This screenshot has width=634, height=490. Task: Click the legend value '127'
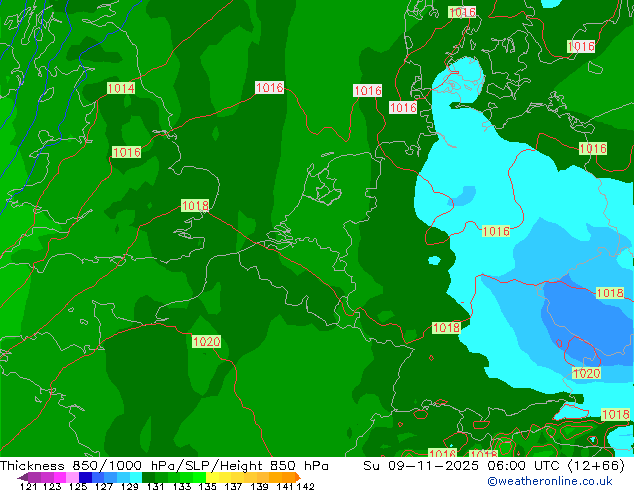[x=104, y=486]
